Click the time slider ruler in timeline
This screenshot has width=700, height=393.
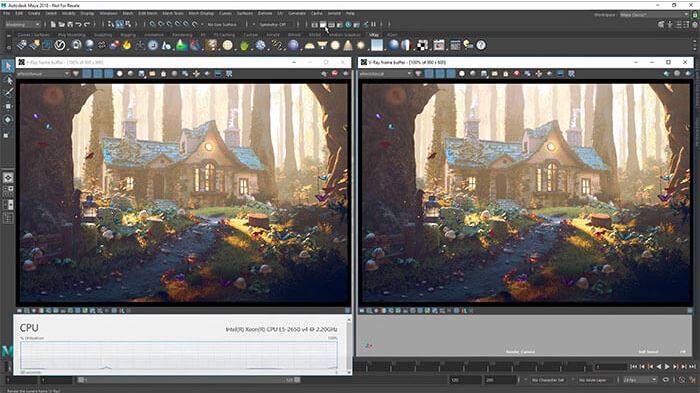pyautogui.click(x=473, y=367)
